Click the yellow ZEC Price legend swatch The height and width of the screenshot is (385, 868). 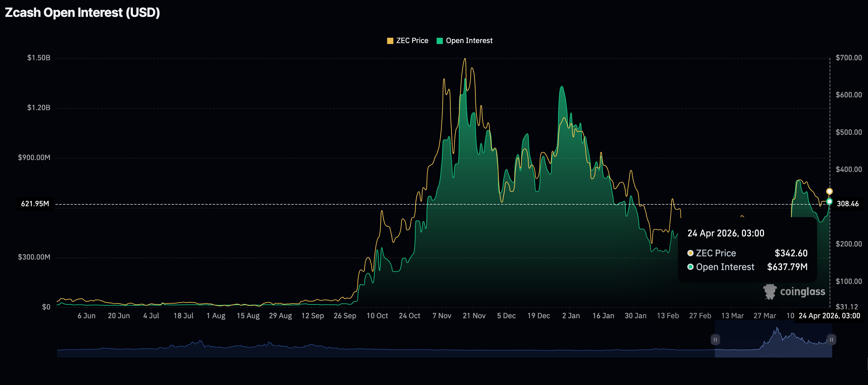tap(390, 41)
